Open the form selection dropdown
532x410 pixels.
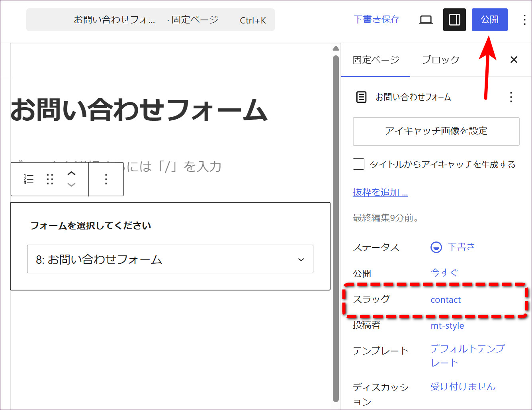(170, 259)
